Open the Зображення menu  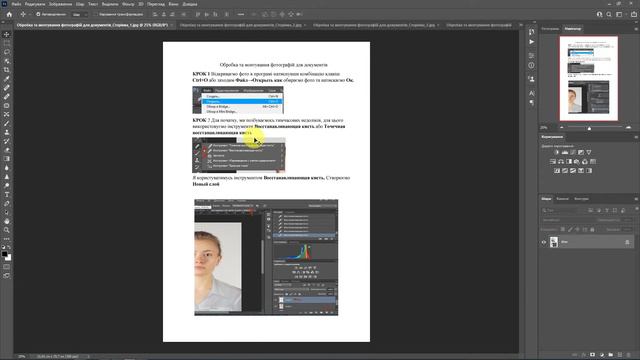click(x=60, y=4)
